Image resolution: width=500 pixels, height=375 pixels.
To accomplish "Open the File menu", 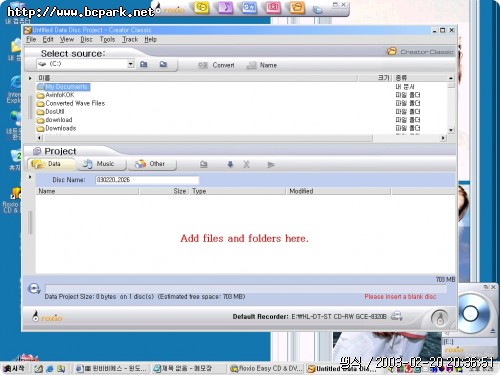I will click(x=31, y=39).
